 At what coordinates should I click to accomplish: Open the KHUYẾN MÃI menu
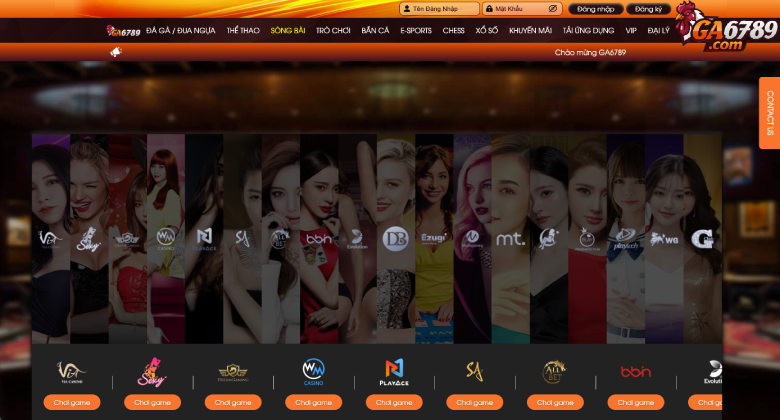(x=530, y=30)
